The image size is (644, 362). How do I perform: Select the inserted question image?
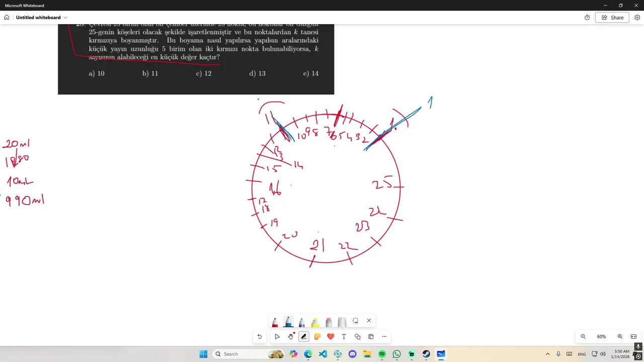(x=196, y=59)
